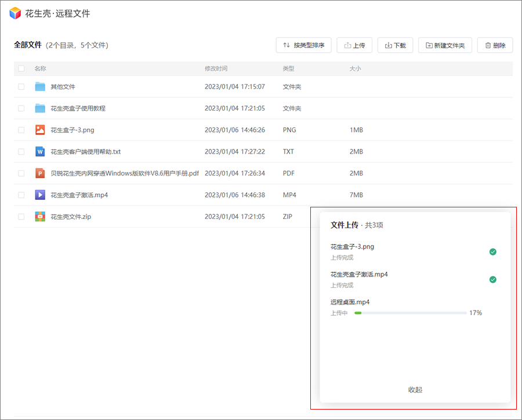
Task: Tick the checkbox for 花生壳盒子使用教程
Action: click(21, 108)
